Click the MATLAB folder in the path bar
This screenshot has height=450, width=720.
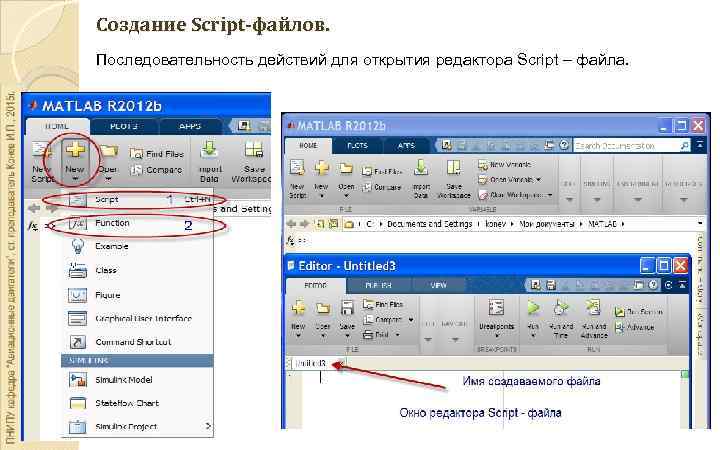coord(602,224)
